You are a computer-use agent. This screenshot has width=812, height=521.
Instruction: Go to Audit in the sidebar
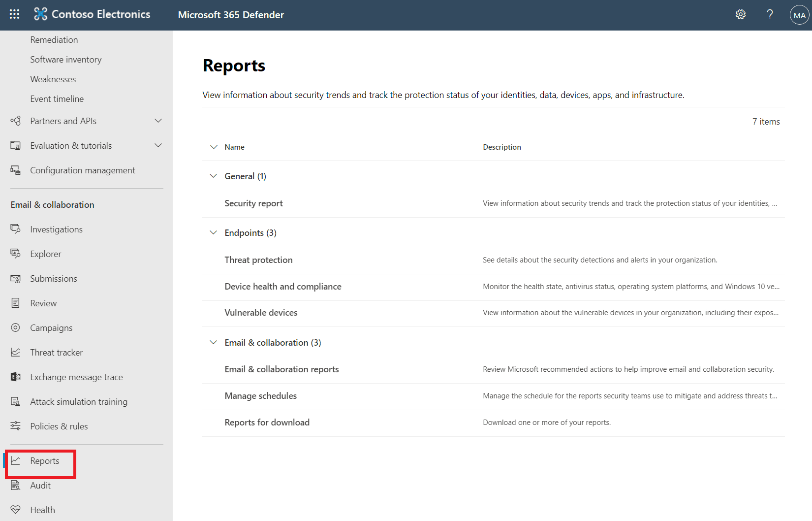40,485
